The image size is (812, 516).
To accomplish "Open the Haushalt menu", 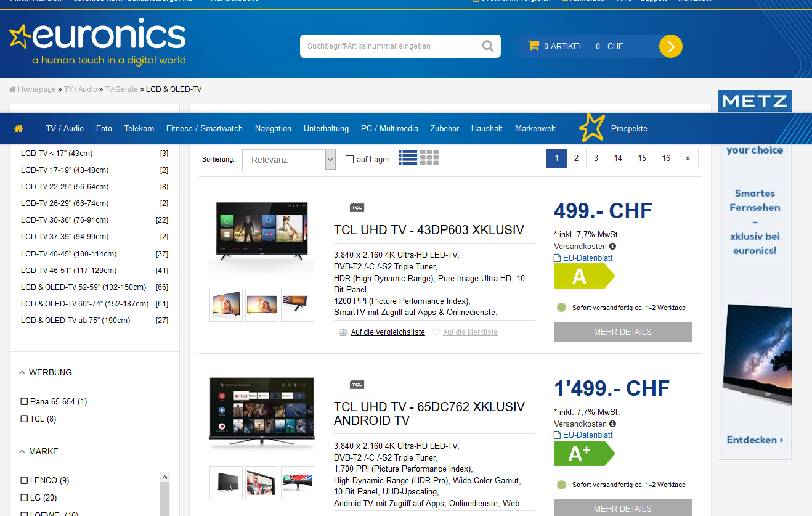I will [487, 128].
